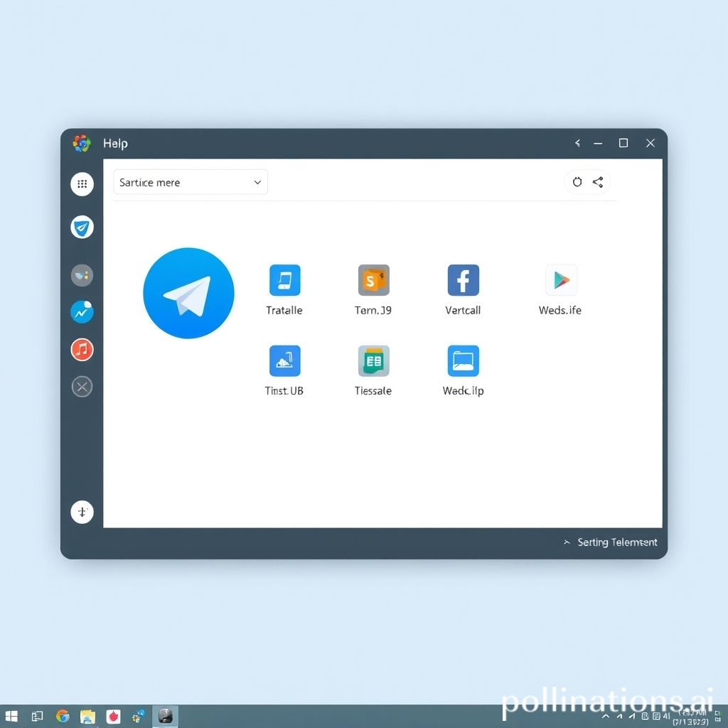Open the active dark taskbar app icon
The width and height of the screenshot is (728, 728).
165,717
